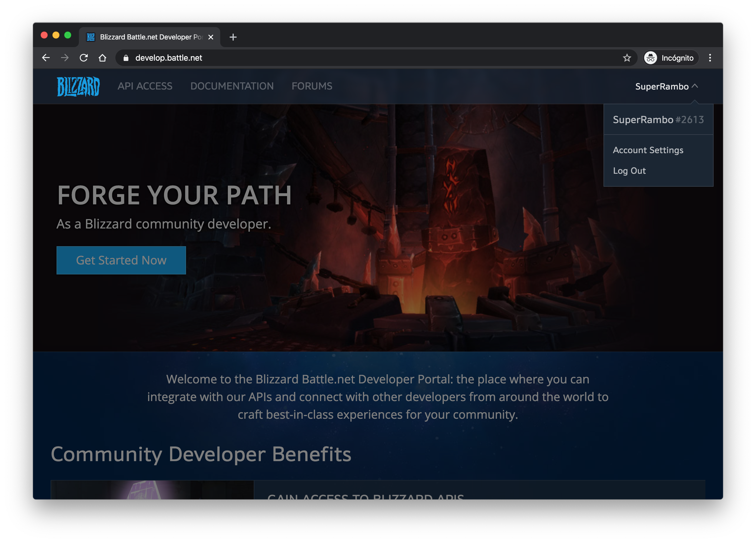756x543 pixels.
Task: Open the DOCUMENTATION nav link
Action: tap(232, 86)
